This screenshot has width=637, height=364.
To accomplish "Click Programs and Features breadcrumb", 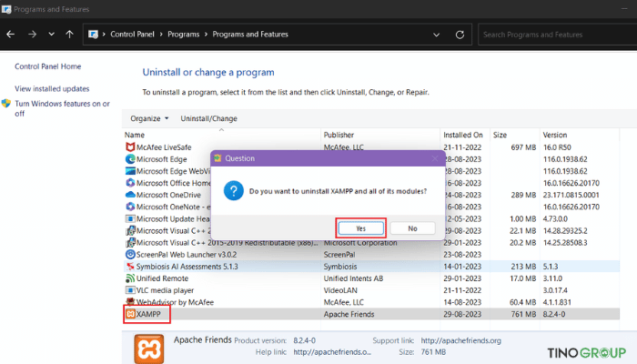I will click(250, 35).
